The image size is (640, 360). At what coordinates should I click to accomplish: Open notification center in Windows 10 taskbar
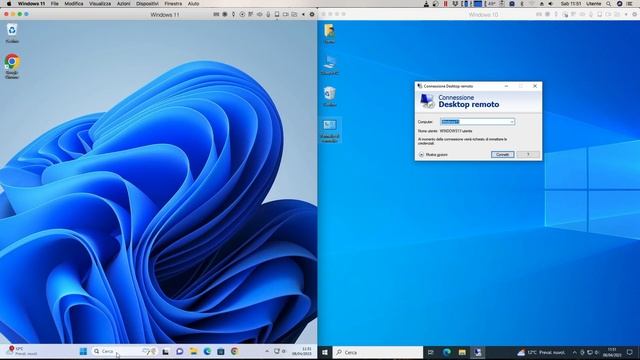click(x=630, y=352)
